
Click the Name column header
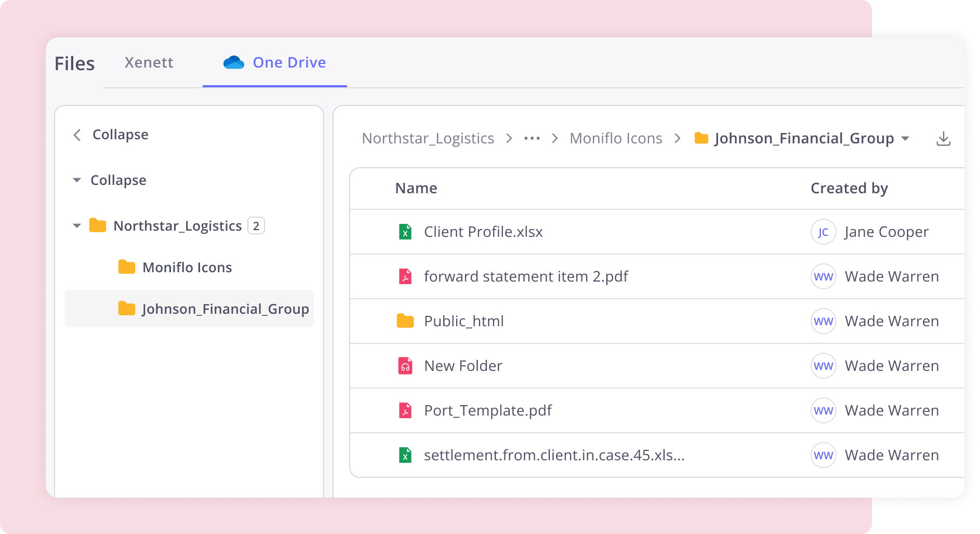tap(416, 188)
